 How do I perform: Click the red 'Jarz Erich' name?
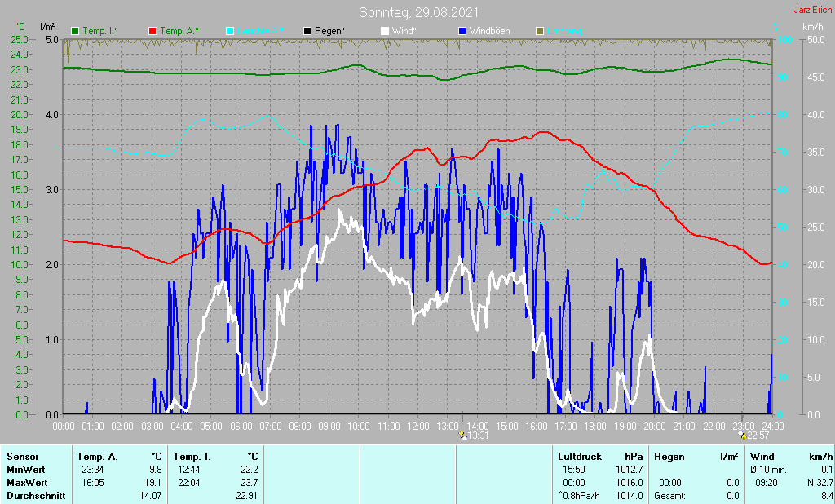(814, 10)
